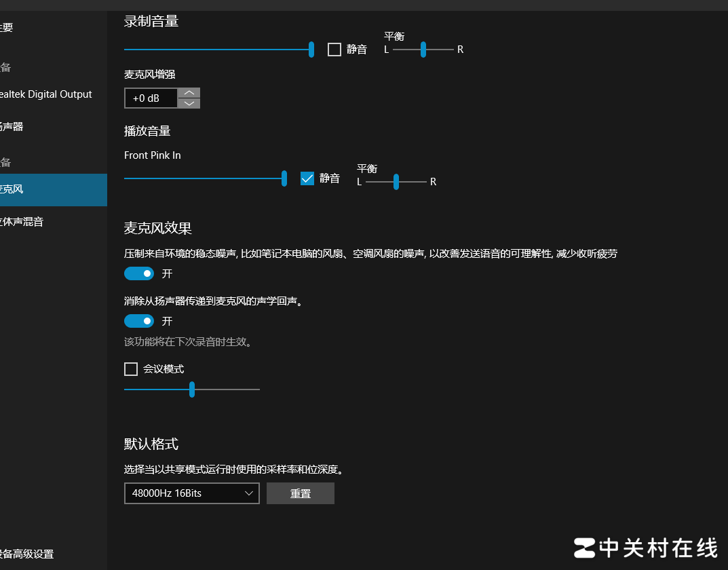Turn off the echo cancellation toggle

click(x=139, y=321)
